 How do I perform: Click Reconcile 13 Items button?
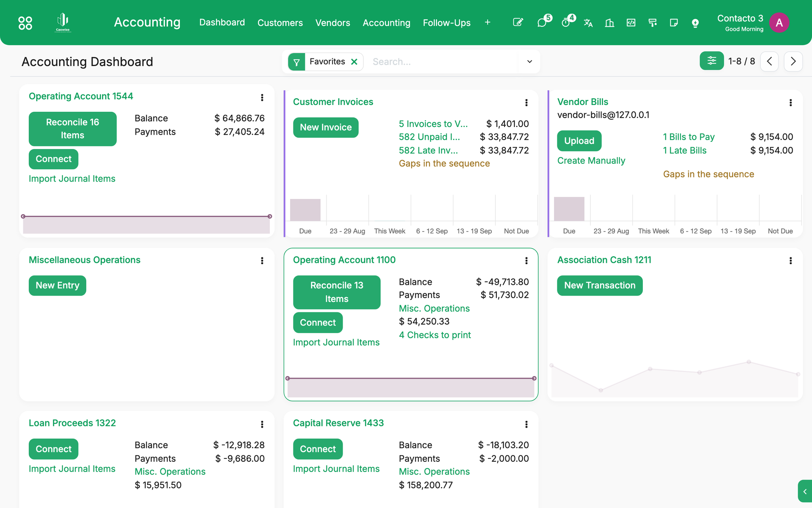(337, 292)
